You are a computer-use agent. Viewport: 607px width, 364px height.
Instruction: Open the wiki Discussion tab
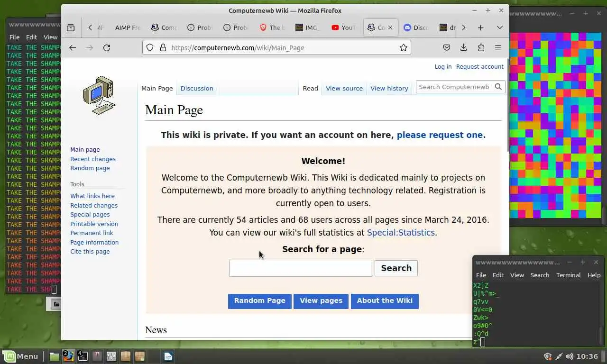coord(197,88)
